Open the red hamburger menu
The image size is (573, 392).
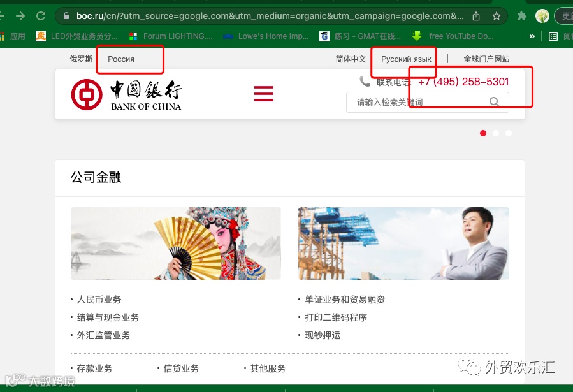click(264, 94)
